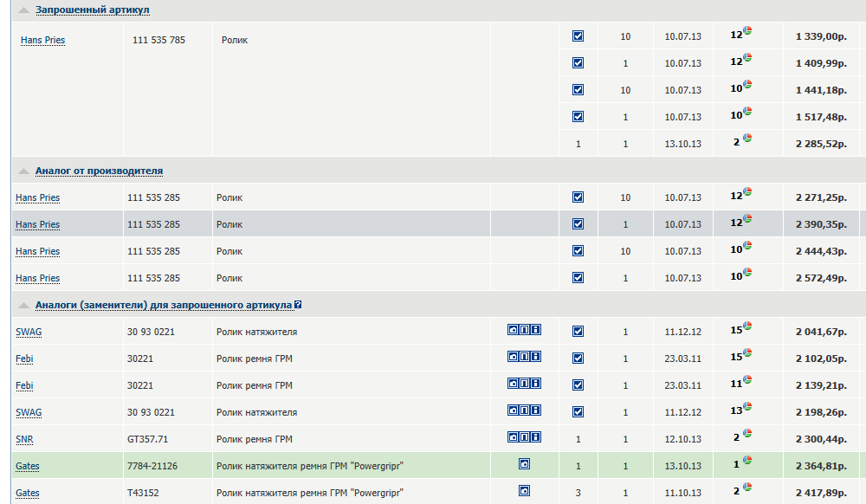Open info icon in Febi 2 102,05р. row

pyautogui.click(x=536, y=357)
